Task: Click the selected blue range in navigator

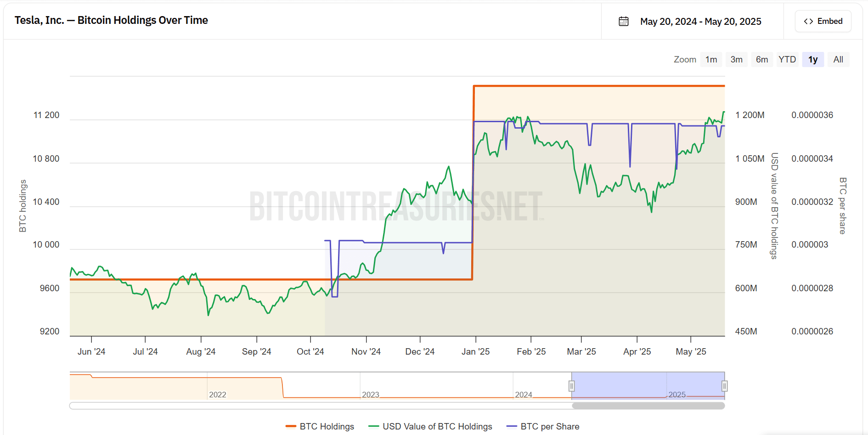Action: pos(648,385)
